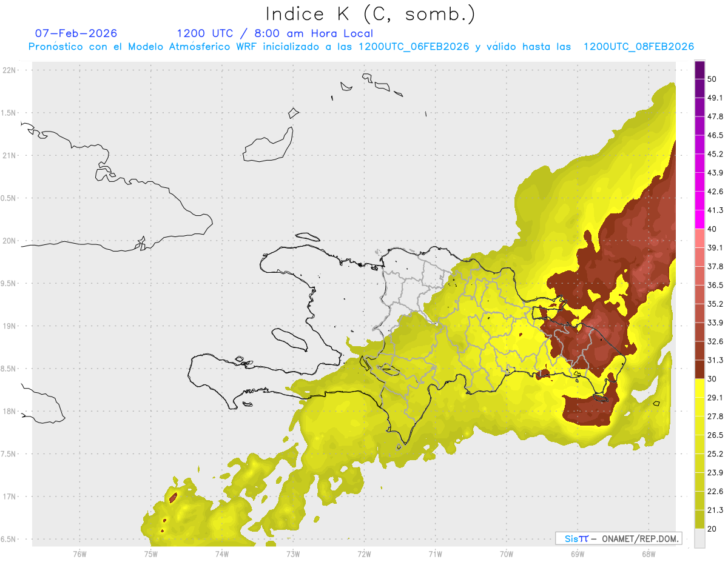Click the legend value "43.9"

715,173
